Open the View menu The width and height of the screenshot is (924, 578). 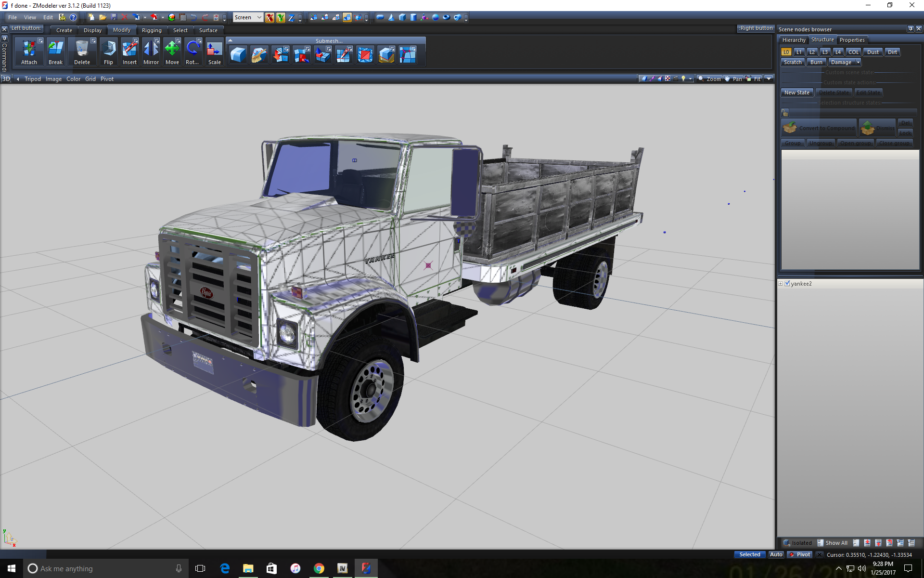[x=30, y=17]
